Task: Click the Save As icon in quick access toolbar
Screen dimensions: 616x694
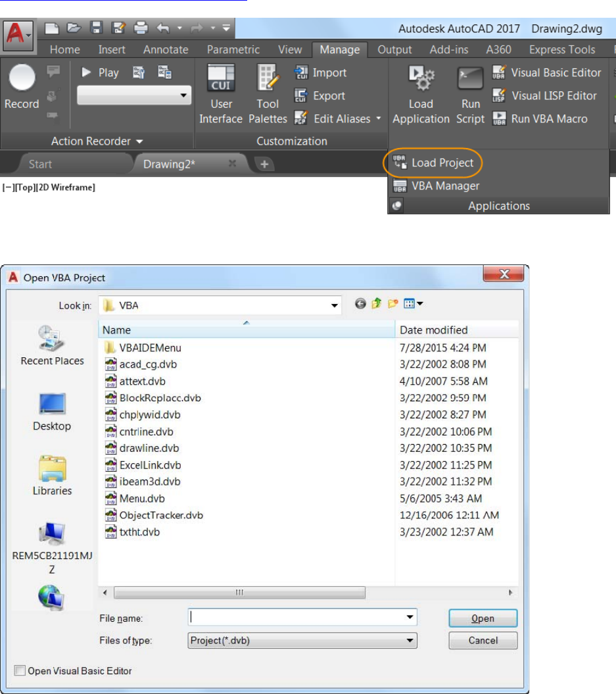Action: pyautogui.click(x=118, y=28)
